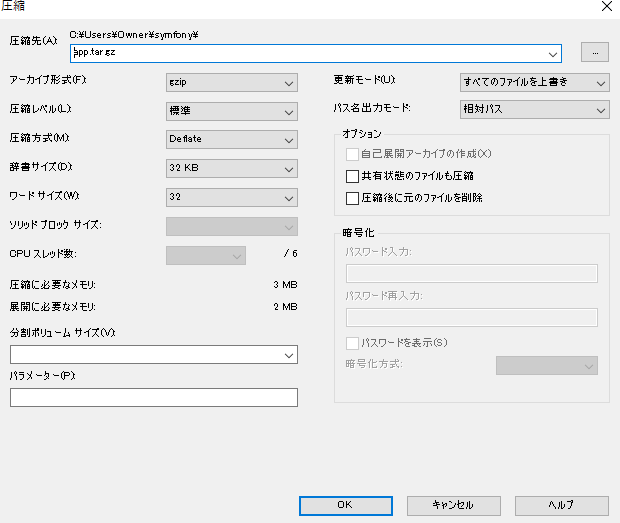Image resolution: width=620 pixels, height=523 pixels.
Task: Click the 更新モード(U) label
Action: [364, 80]
